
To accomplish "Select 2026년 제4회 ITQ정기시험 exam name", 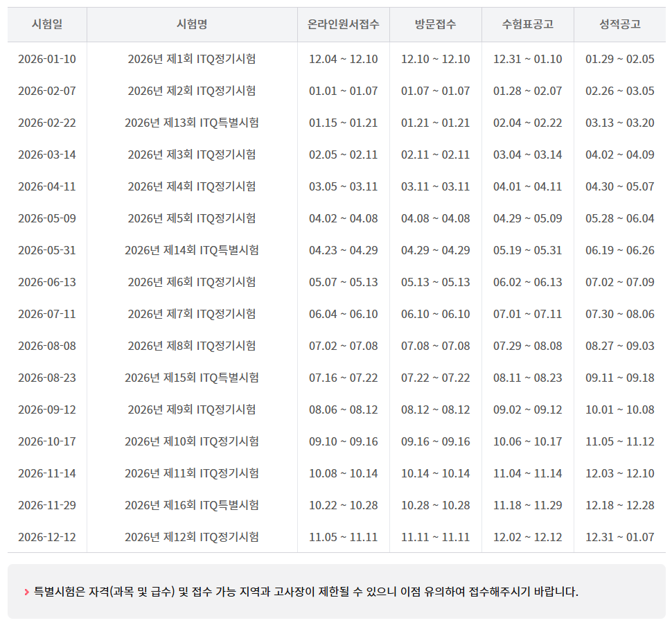I will 192,186.
